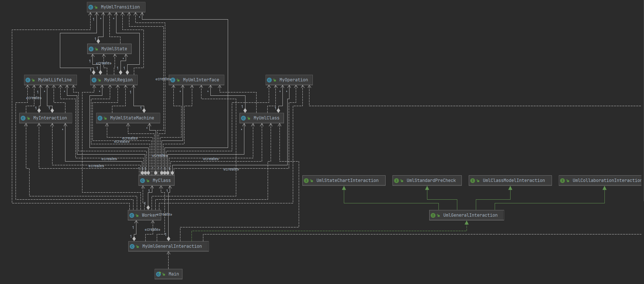The height and width of the screenshot is (284, 644).
Task: Click the class icon on MyUmlState node
Action: coord(91,49)
